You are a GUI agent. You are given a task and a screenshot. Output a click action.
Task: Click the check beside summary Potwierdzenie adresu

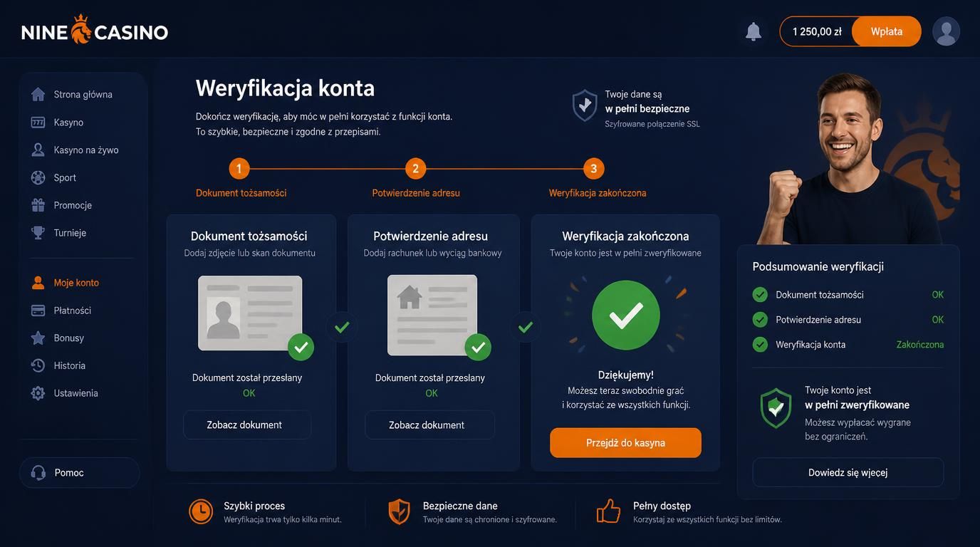coord(760,319)
